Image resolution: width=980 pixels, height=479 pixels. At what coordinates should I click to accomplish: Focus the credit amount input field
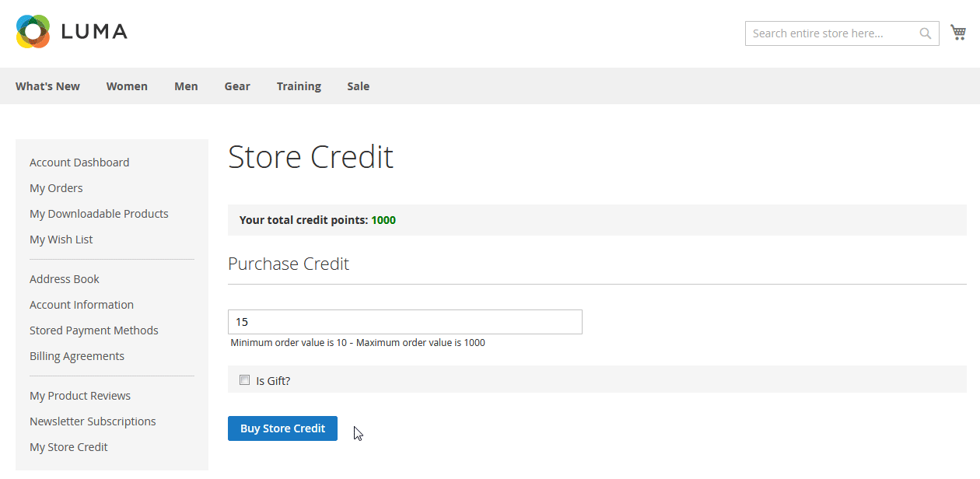pyautogui.click(x=404, y=322)
